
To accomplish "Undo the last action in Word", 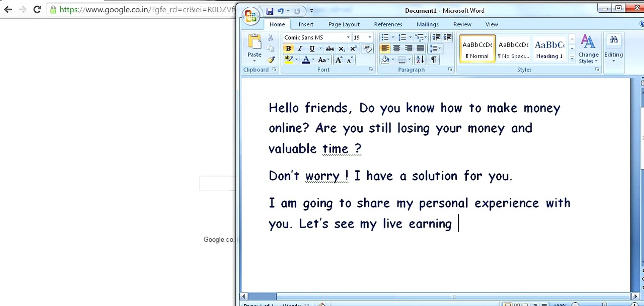I will tap(281, 11).
